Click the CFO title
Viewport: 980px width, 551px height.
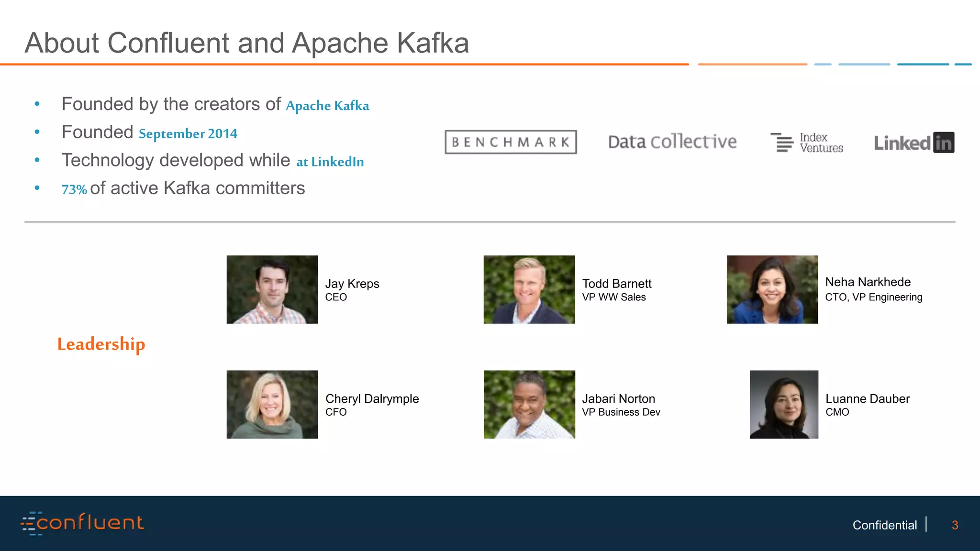[336, 412]
